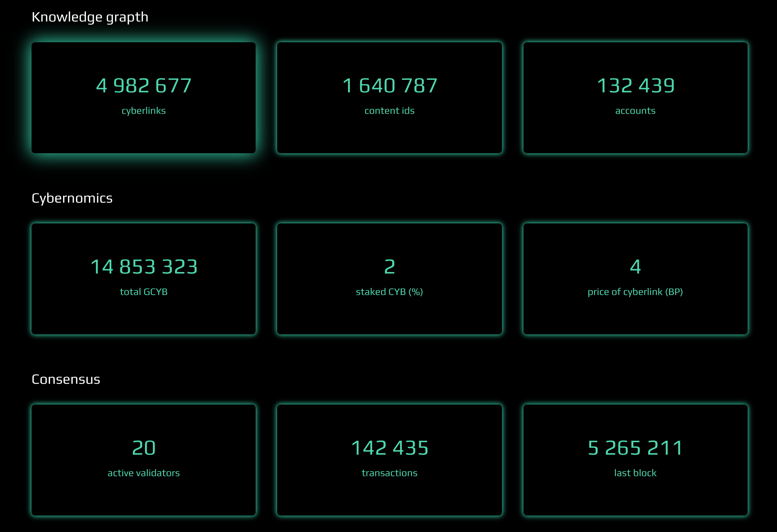Click the 20 validators count
Viewport: 777px width, 532px height.
click(x=144, y=448)
